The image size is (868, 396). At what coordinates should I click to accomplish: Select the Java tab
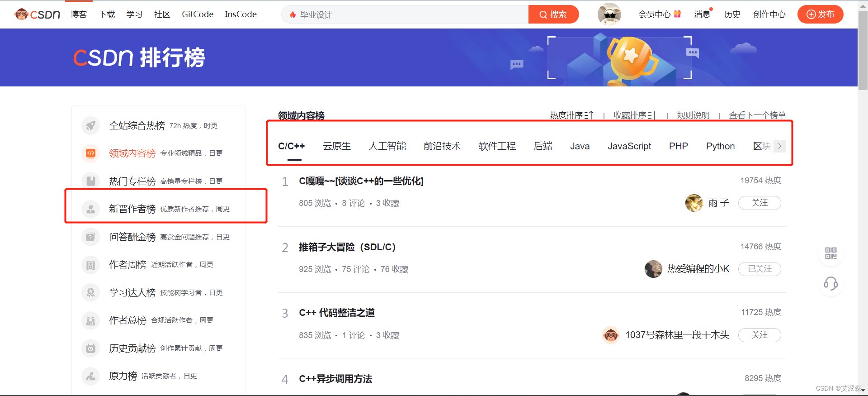(580, 146)
